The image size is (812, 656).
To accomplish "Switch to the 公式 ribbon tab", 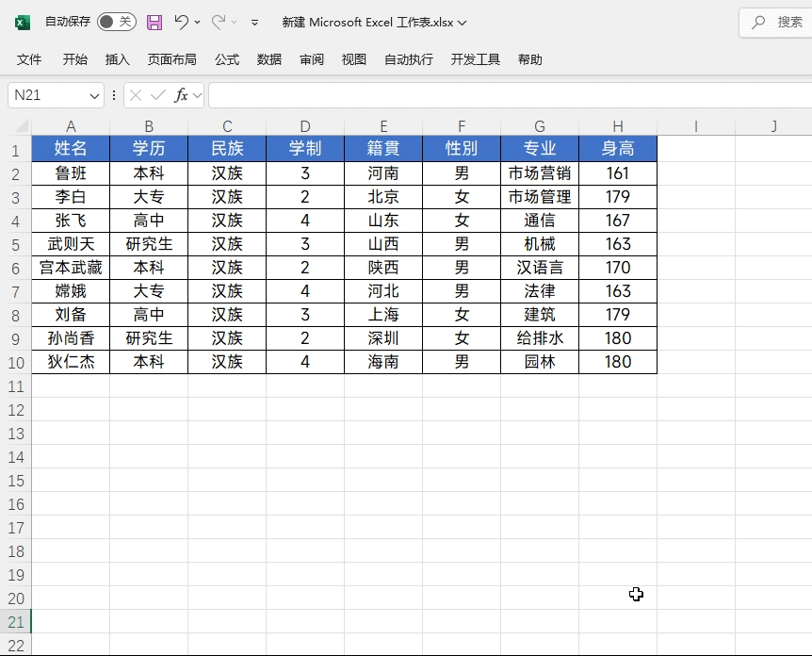I will [227, 59].
